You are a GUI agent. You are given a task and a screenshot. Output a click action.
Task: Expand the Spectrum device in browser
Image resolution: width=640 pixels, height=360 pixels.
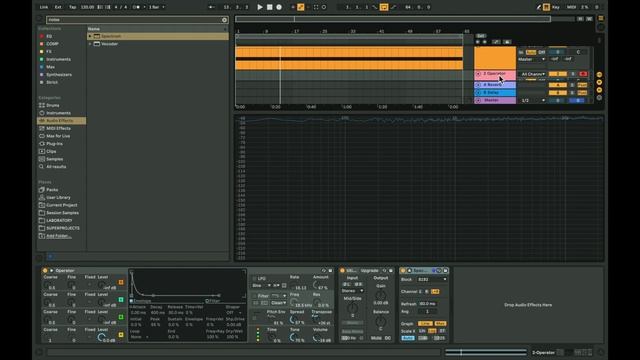point(90,36)
